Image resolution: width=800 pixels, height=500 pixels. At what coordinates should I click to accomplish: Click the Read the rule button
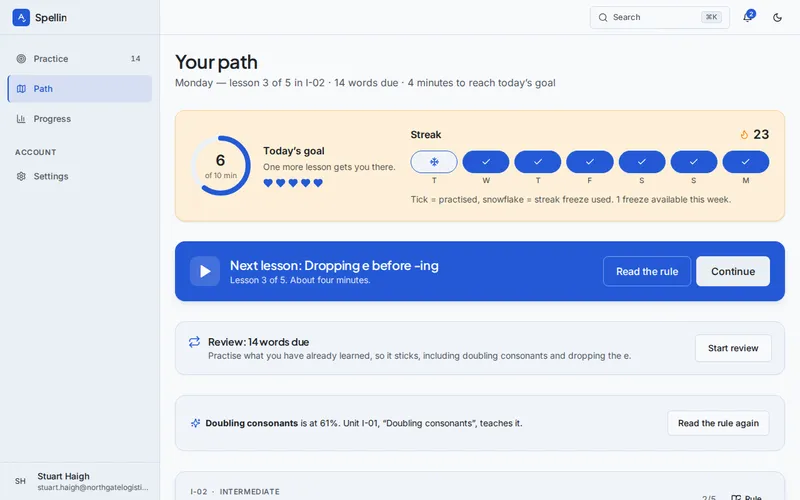coord(647,271)
